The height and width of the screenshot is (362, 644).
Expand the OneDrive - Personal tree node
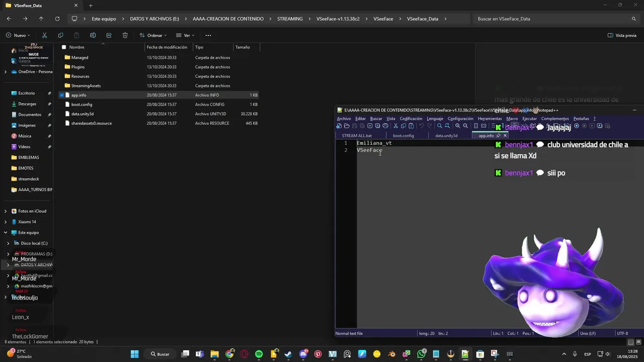click(6, 72)
